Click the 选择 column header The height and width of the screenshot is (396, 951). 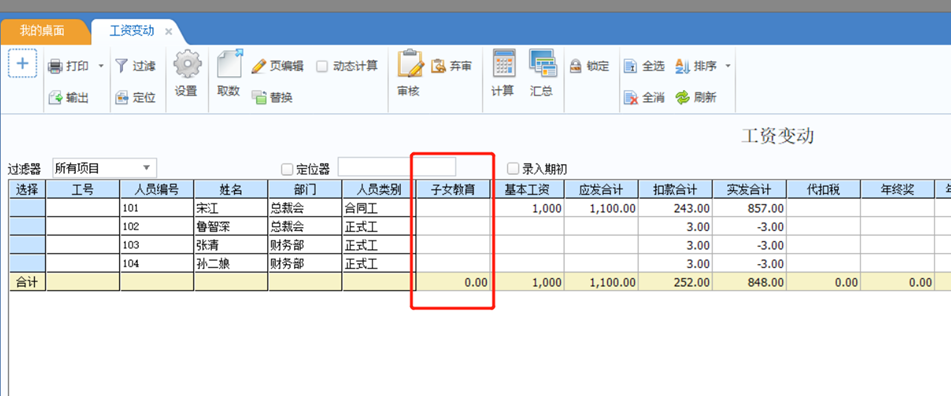pos(27,190)
